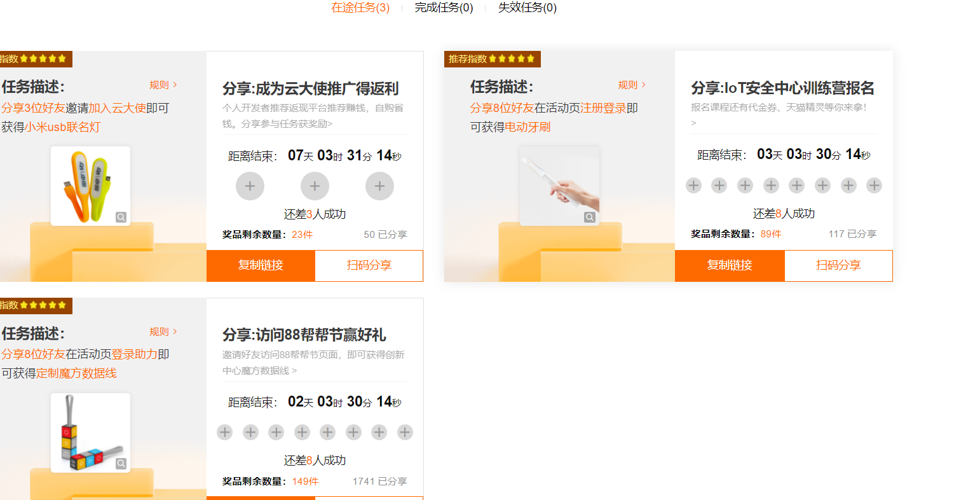The image size is (980, 500).
Task: Click first plus slot in 云大使 task
Action: (250, 186)
